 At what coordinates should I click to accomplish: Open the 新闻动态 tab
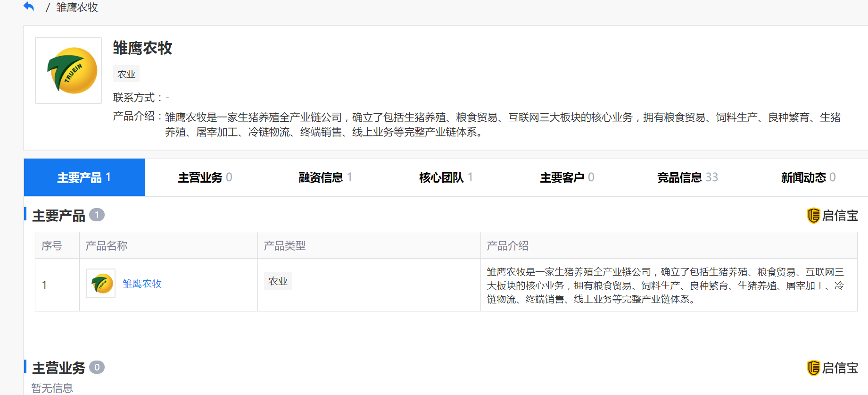tap(808, 177)
